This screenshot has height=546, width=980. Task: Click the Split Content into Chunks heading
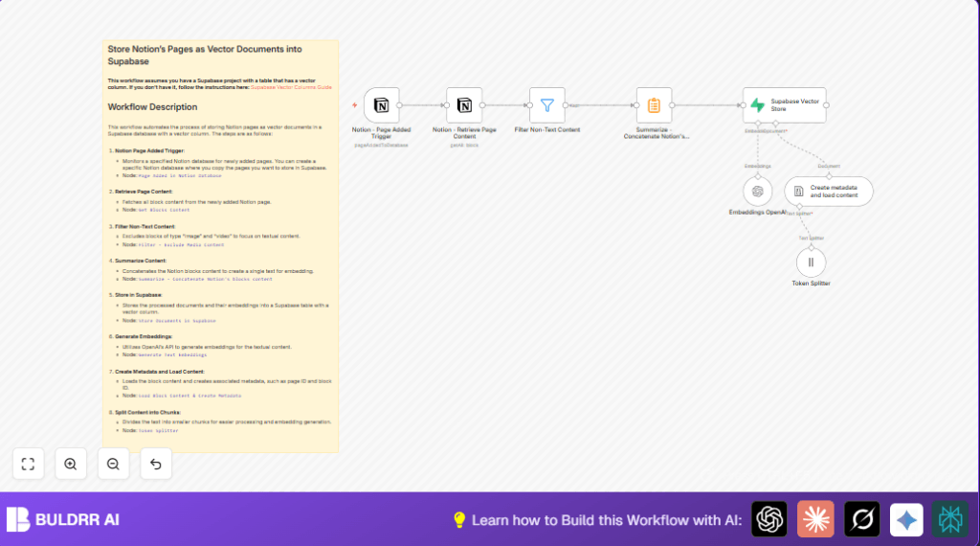pyautogui.click(x=147, y=412)
